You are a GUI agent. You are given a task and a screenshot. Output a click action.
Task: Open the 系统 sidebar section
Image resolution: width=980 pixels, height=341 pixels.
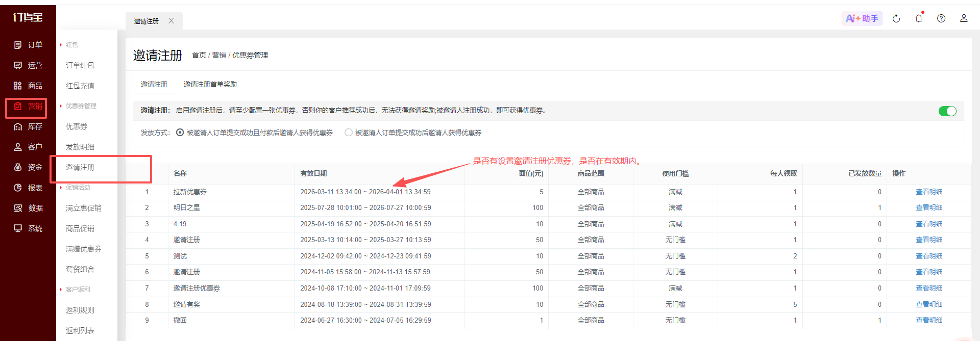(x=28, y=228)
